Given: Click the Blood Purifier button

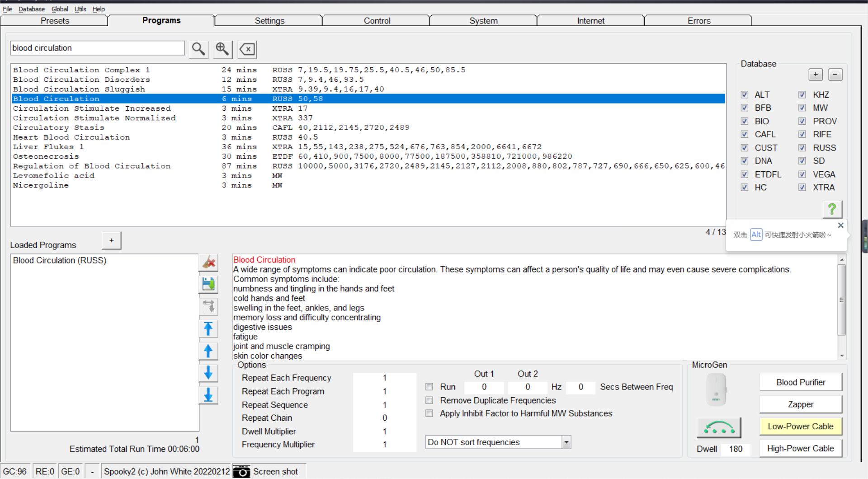Looking at the screenshot, I should pos(800,382).
